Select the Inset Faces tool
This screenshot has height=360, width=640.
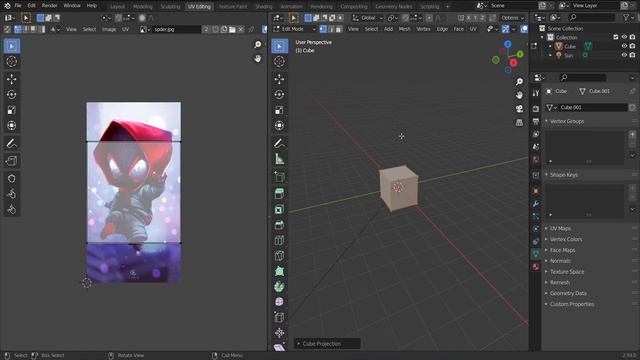coord(279,209)
